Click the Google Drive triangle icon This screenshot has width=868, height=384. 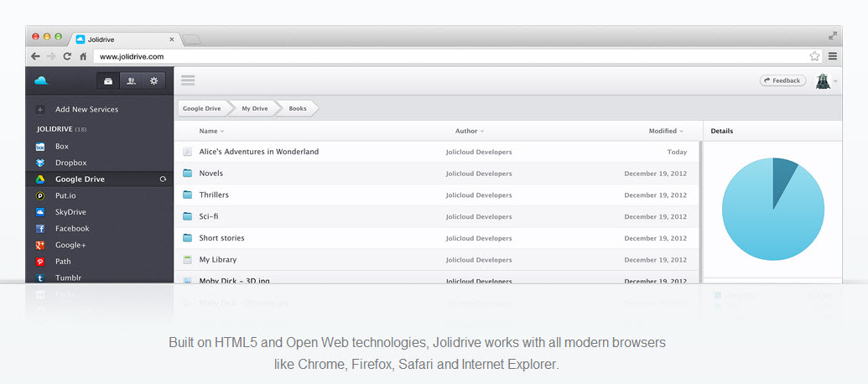(x=40, y=179)
